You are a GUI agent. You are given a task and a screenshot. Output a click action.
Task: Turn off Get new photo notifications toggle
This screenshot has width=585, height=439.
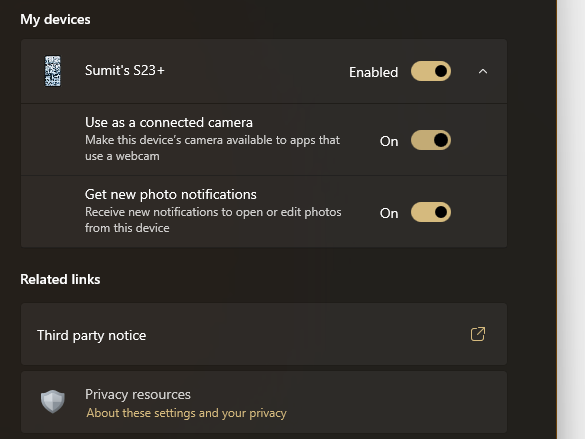point(431,212)
